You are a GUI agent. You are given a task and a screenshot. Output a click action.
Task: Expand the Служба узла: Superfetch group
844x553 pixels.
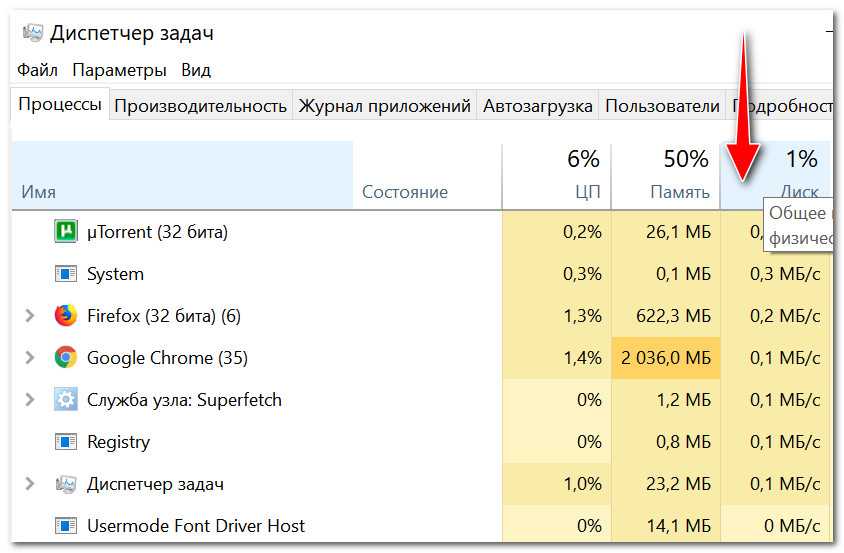coord(30,400)
